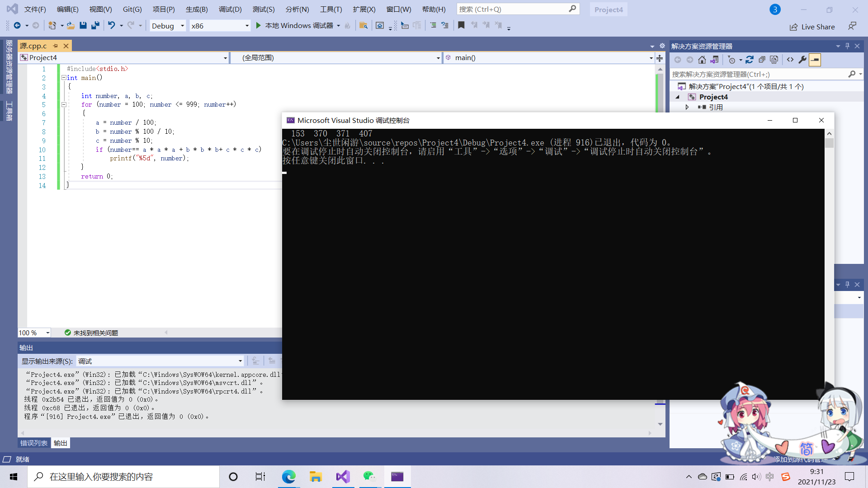Screen dimensions: 868x488
Task: Open the 调试(D) menu
Action: 230,9
